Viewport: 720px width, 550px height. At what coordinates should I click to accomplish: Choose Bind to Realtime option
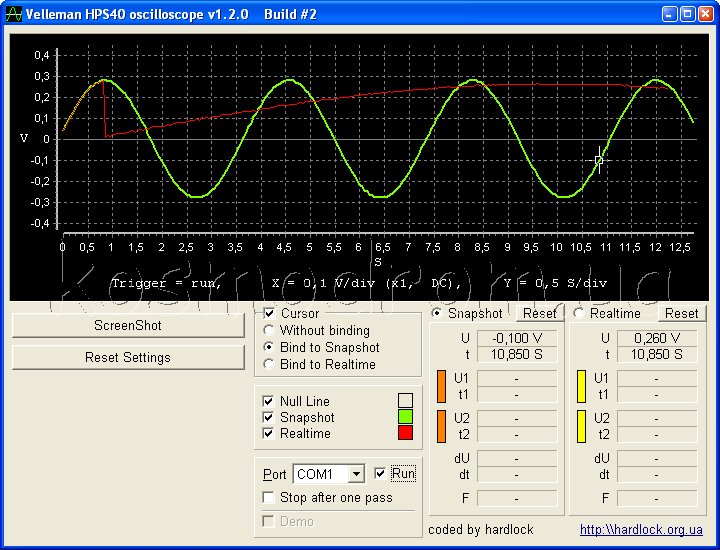pos(269,365)
